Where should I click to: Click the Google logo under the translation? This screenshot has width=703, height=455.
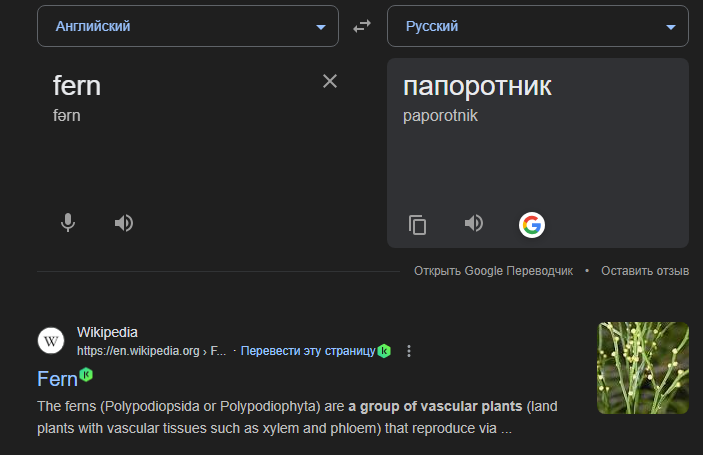(531, 225)
